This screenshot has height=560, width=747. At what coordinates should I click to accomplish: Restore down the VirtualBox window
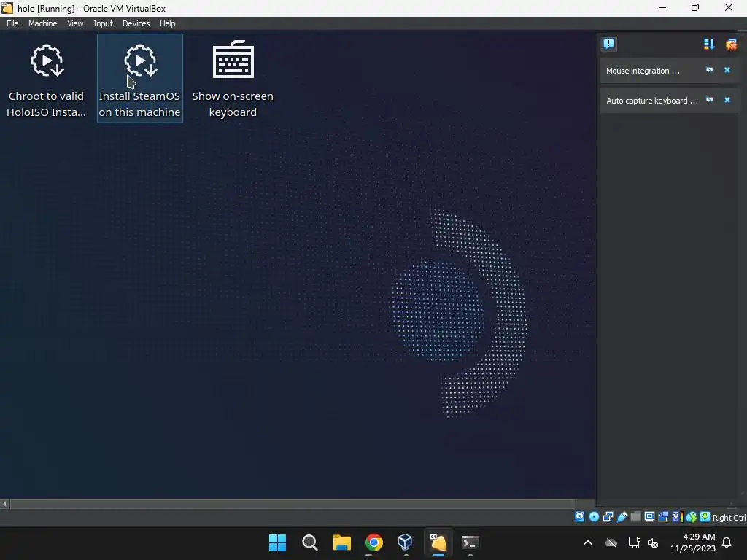(x=695, y=7)
